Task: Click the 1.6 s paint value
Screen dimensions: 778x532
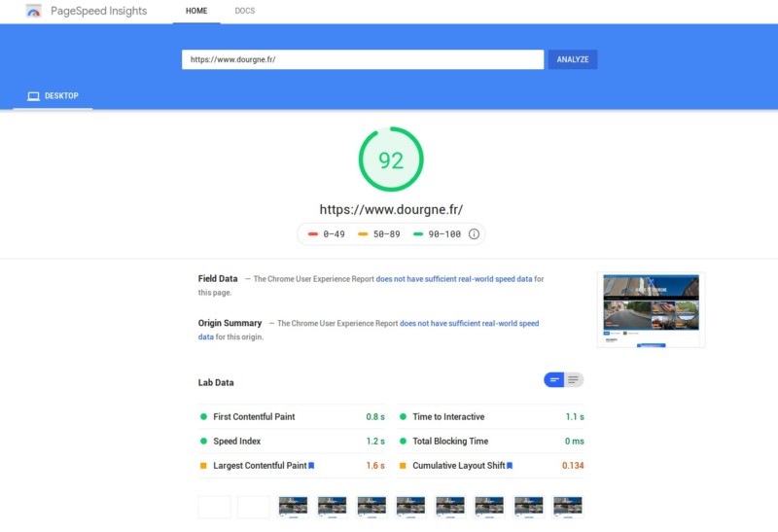Action: coord(375,466)
